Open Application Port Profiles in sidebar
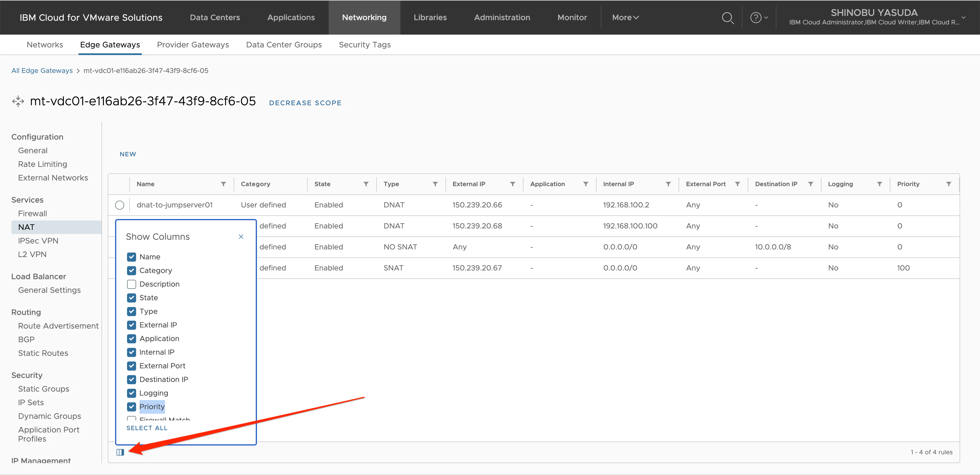Screen dimensions: 980x475 49,434
